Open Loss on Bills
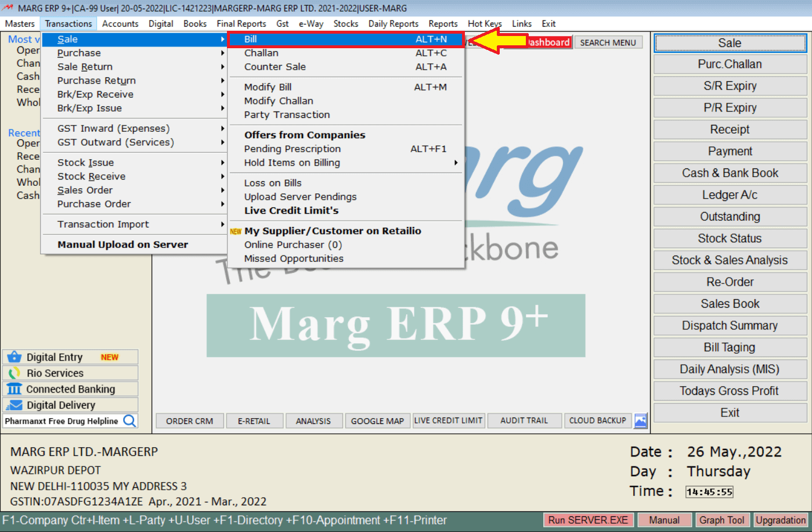This screenshot has width=812, height=532. coord(346,183)
